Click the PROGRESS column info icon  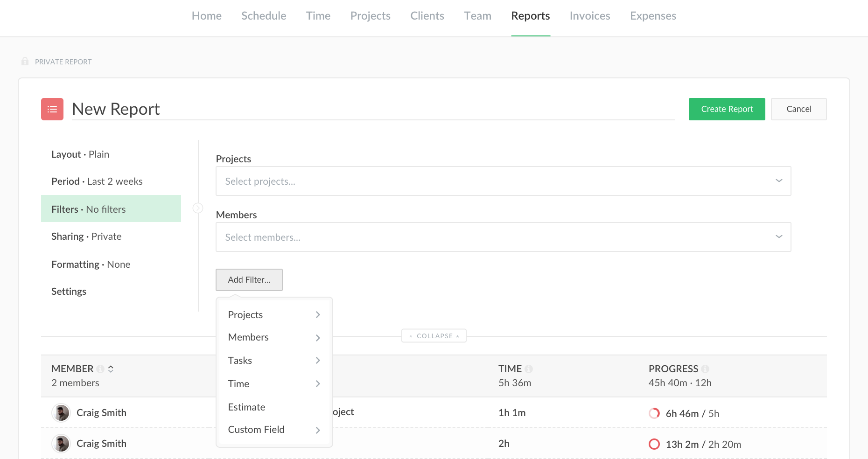705,369
